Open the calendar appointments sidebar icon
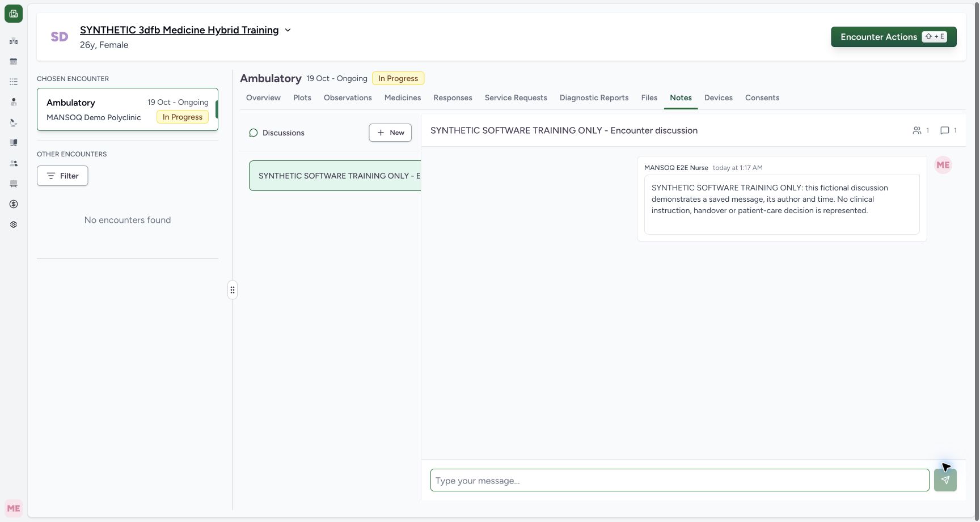 tap(14, 61)
